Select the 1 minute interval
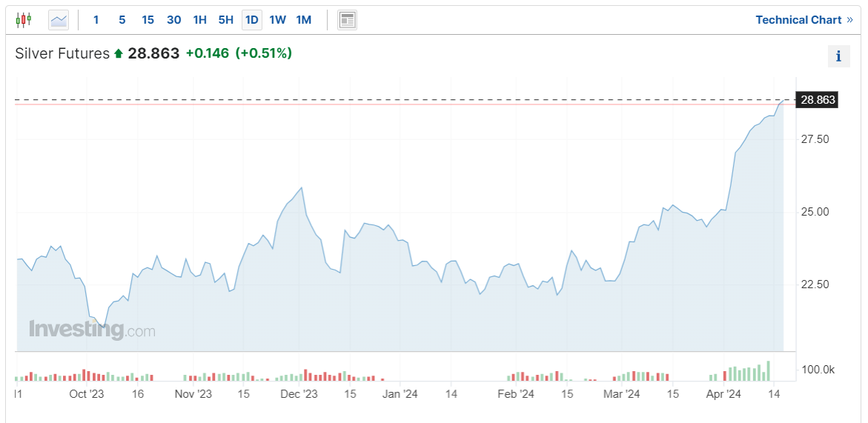This screenshot has width=868, height=423. click(x=96, y=20)
